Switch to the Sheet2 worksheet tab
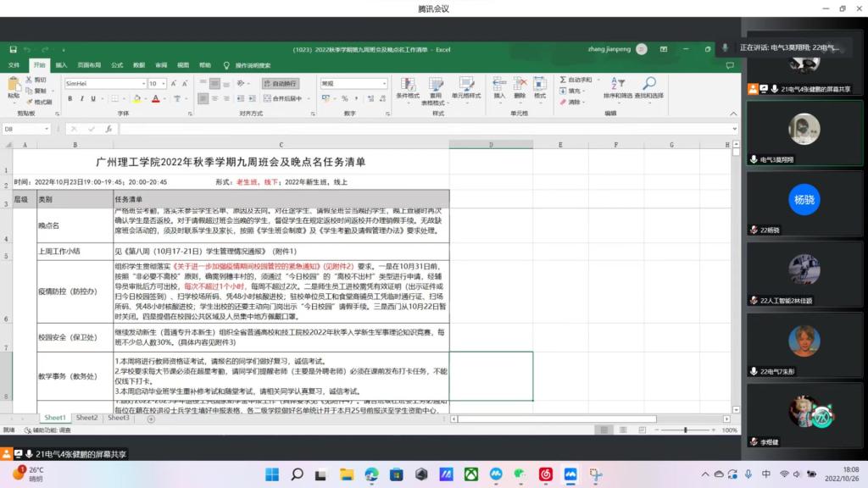868x488 pixels. [86, 418]
